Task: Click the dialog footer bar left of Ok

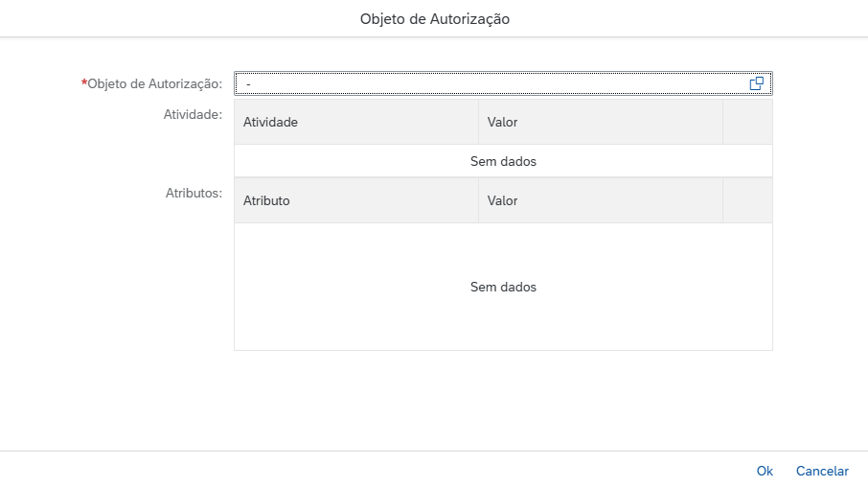Action: click(383, 471)
